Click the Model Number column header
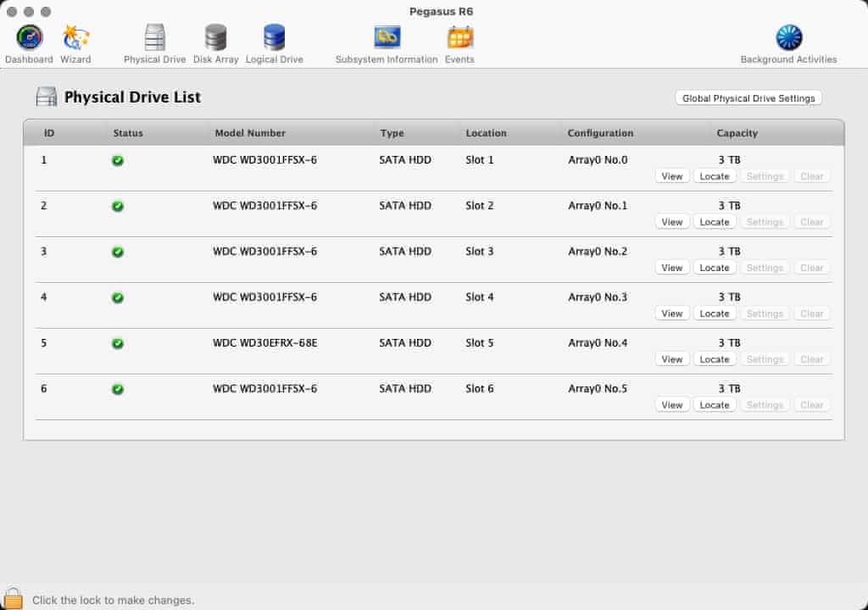The height and width of the screenshot is (610, 868). pyautogui.click(x=250, y=133)
